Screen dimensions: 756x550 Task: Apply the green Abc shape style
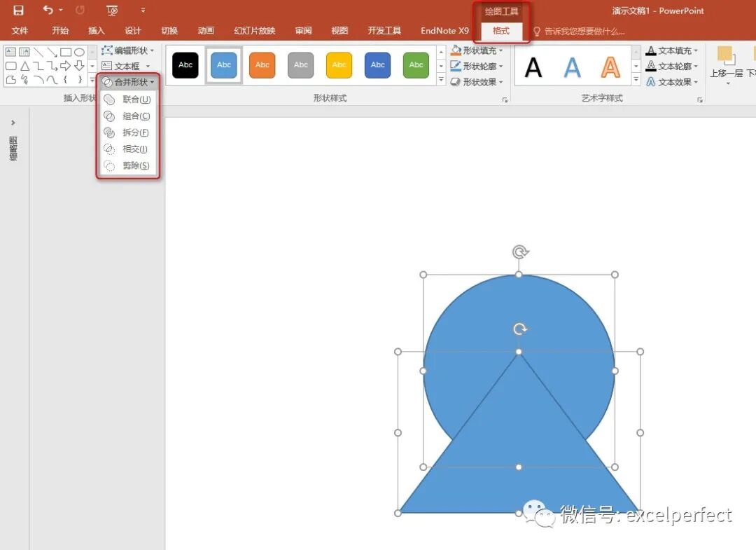(x=416, y=65)
